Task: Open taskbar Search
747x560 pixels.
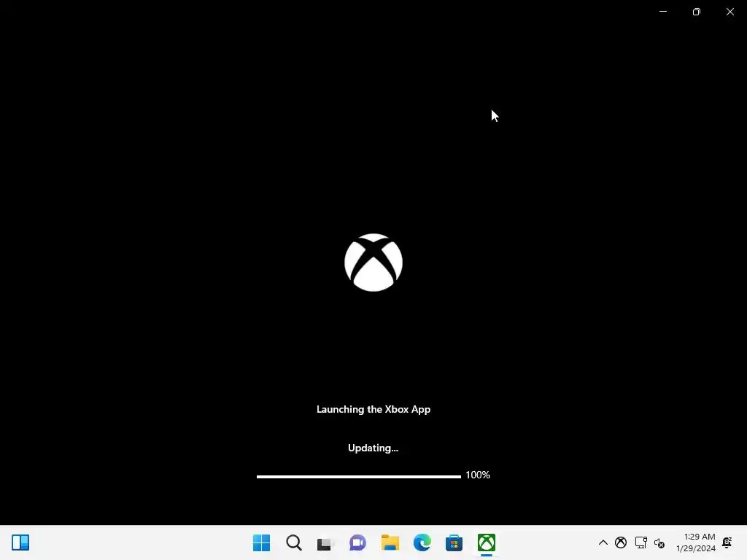Action: click(294, 542)
